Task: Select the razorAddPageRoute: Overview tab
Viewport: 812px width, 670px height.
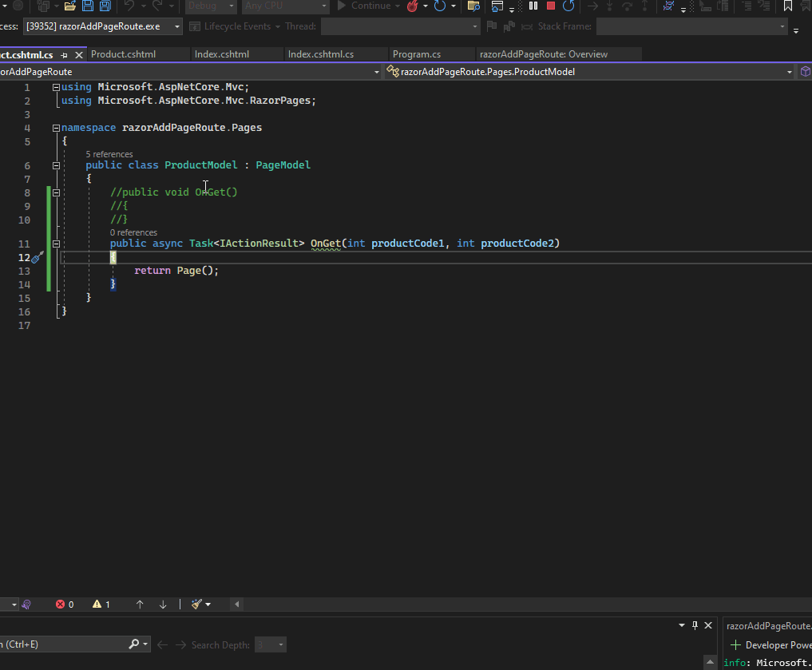Action: 543,54
